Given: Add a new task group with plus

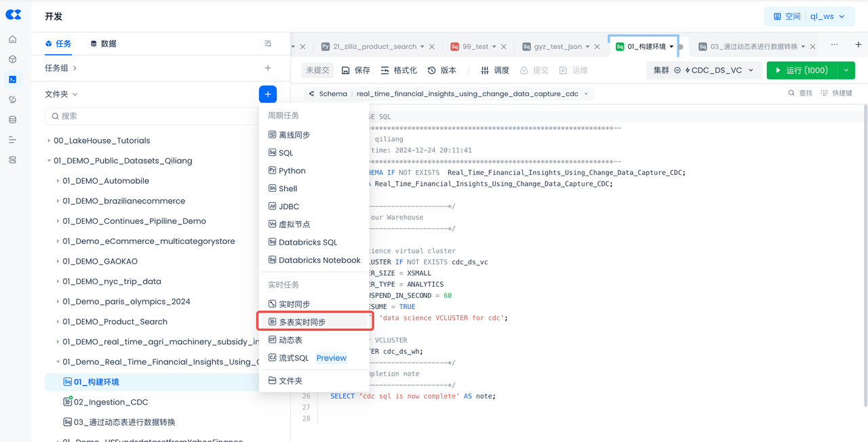Looking at the screenshot, I should pyautogui.click(x=268, y=68).
